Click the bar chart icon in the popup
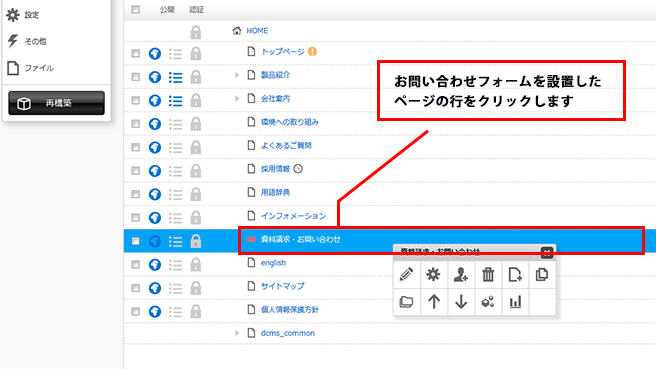656x369 pixels. tap(515, 302)
